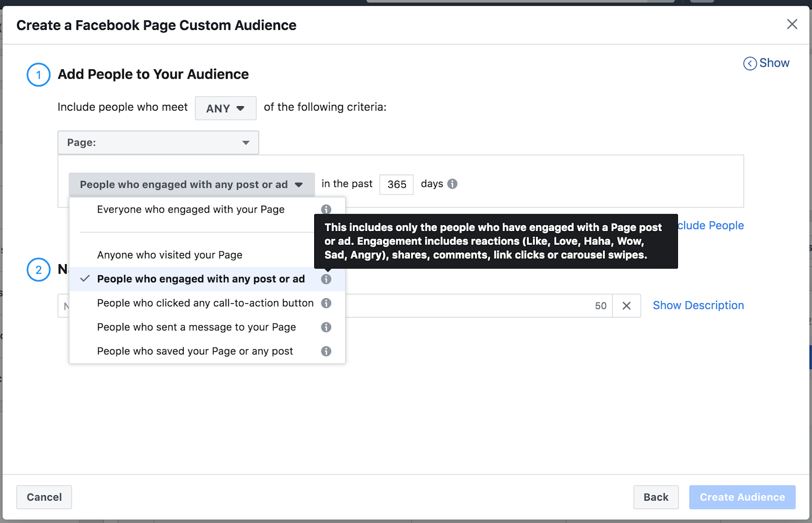Click the info icon after 'days'
Viewport: 812px width, 523px height.
click(452, 184)
